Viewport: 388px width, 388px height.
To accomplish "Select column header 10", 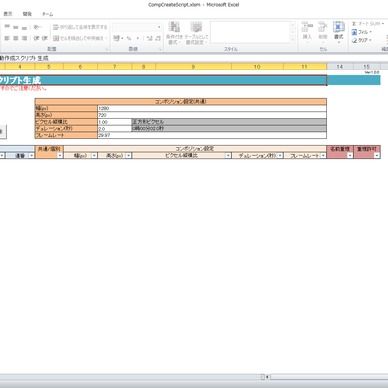I will 257,67.
